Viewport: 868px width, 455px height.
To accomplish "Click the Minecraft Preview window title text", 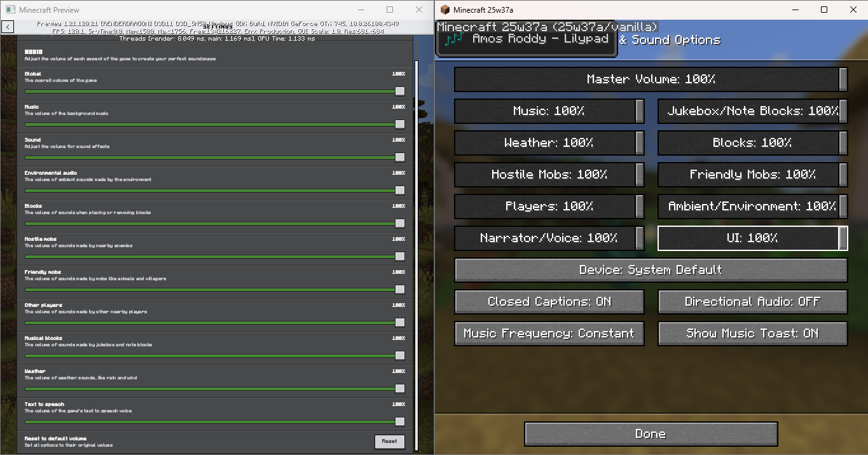I will (x=49, y=10).
